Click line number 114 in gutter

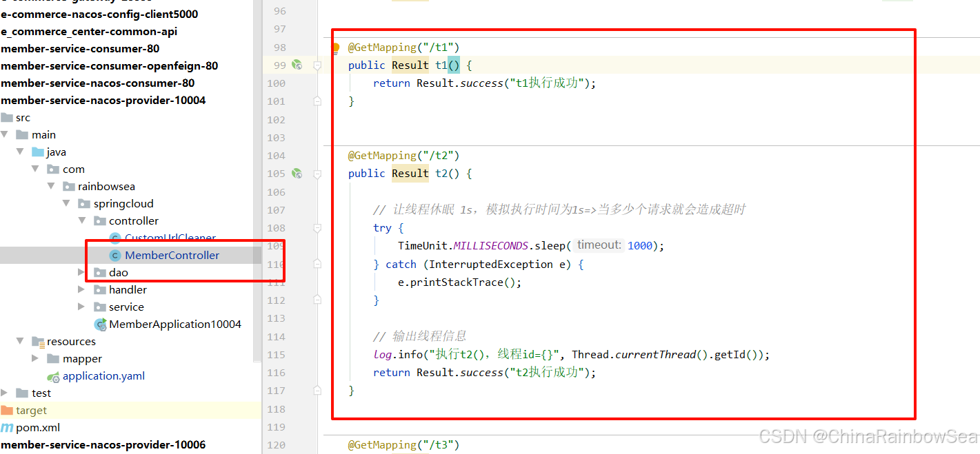point(277,337)
